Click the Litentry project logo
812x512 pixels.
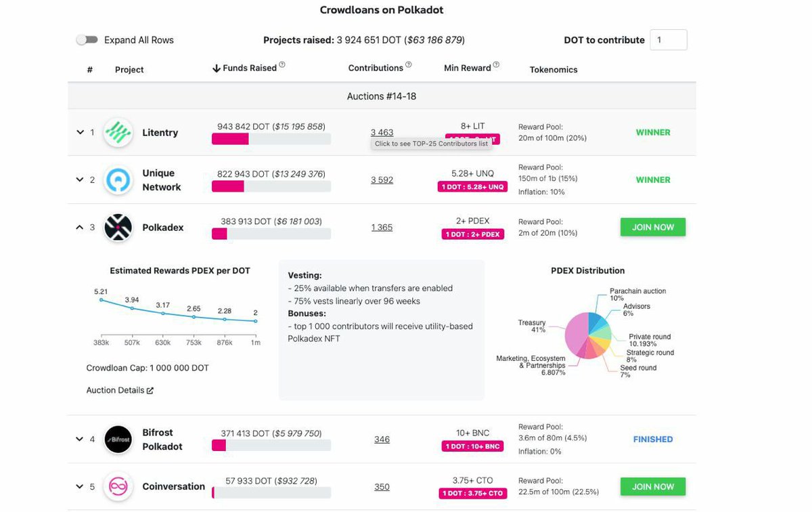click(x=118, y=133)
